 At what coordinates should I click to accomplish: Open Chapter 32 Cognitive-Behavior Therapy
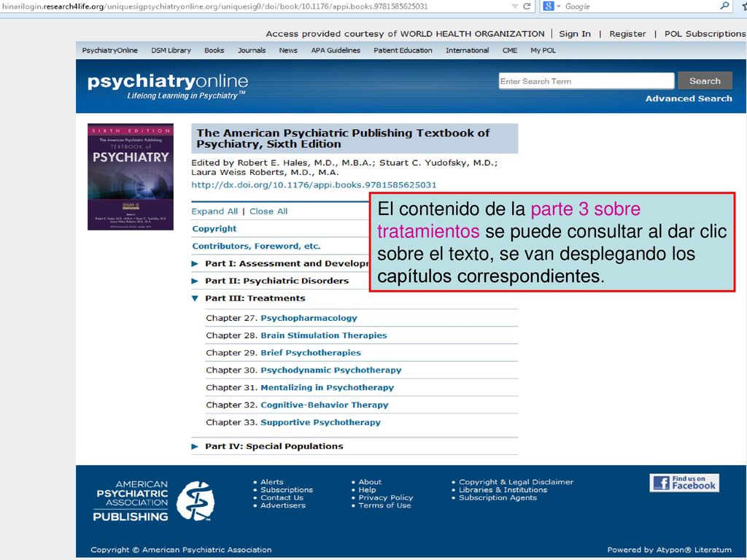coord(324,405)
